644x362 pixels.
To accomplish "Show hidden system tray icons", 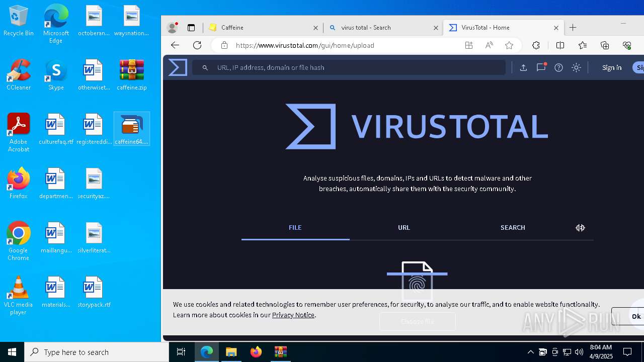I will (x=530, y=352).
